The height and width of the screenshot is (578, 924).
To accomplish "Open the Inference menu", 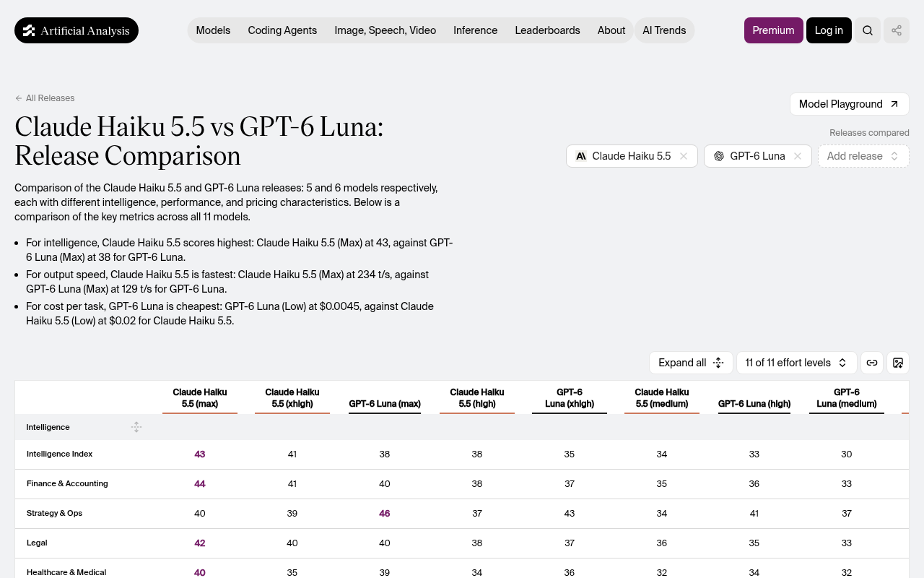I will pyautogui.click(x=475, y=30).
